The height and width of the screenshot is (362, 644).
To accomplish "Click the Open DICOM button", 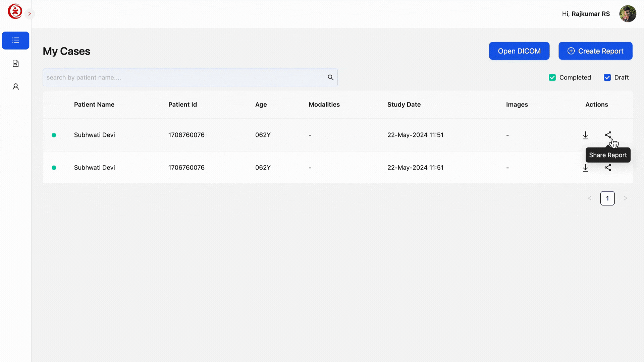I will 519,51.
